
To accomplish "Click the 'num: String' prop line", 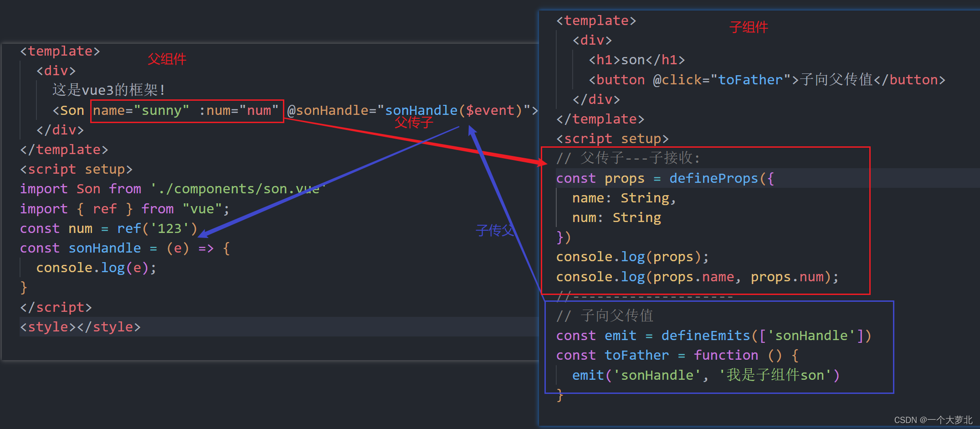I will (616, 218).
